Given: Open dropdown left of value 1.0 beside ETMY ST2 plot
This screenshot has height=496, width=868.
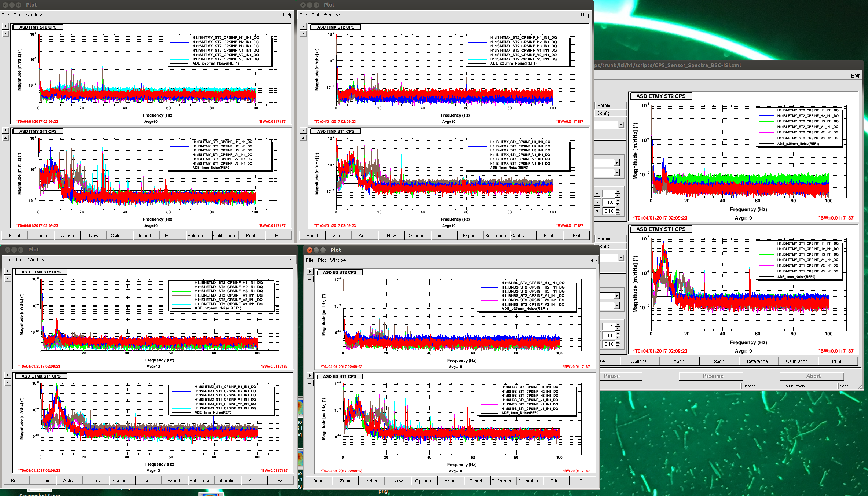Looking at the screenshot, I should coord(597,202).
